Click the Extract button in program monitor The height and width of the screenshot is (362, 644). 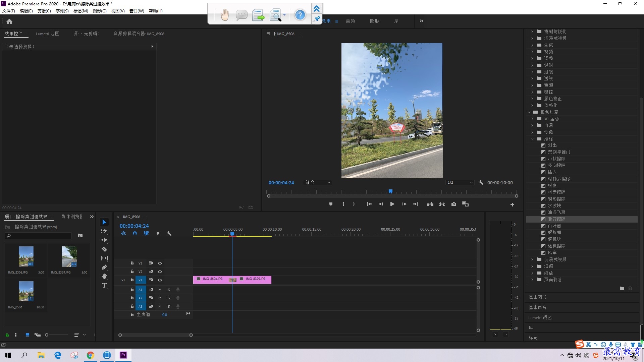click(x=442, y=204)
